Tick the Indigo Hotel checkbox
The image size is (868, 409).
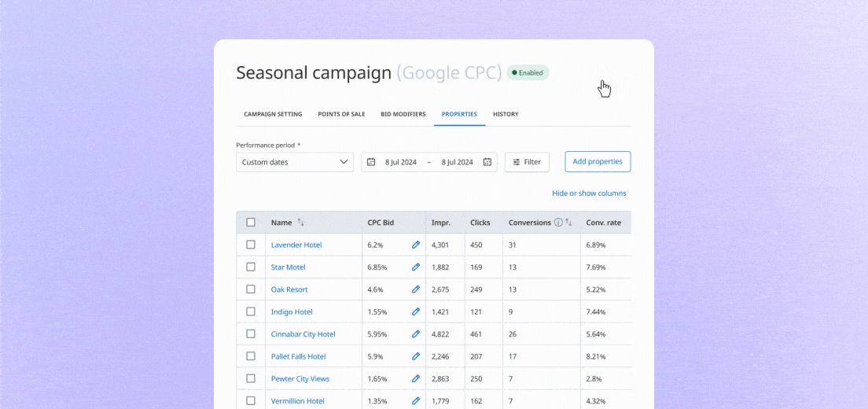[251, 311]
